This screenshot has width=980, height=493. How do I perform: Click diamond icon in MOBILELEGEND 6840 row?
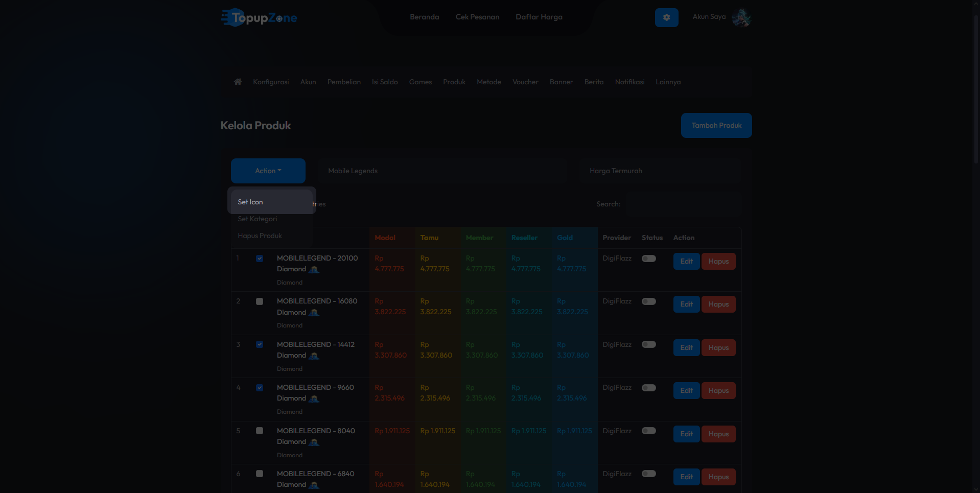pos(314,485)
